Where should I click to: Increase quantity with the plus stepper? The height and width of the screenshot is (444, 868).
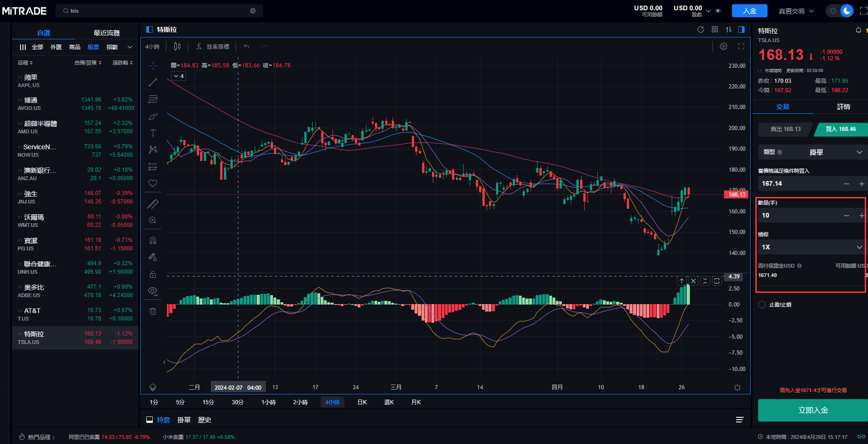pyautogui.click(x=861, y=216)
